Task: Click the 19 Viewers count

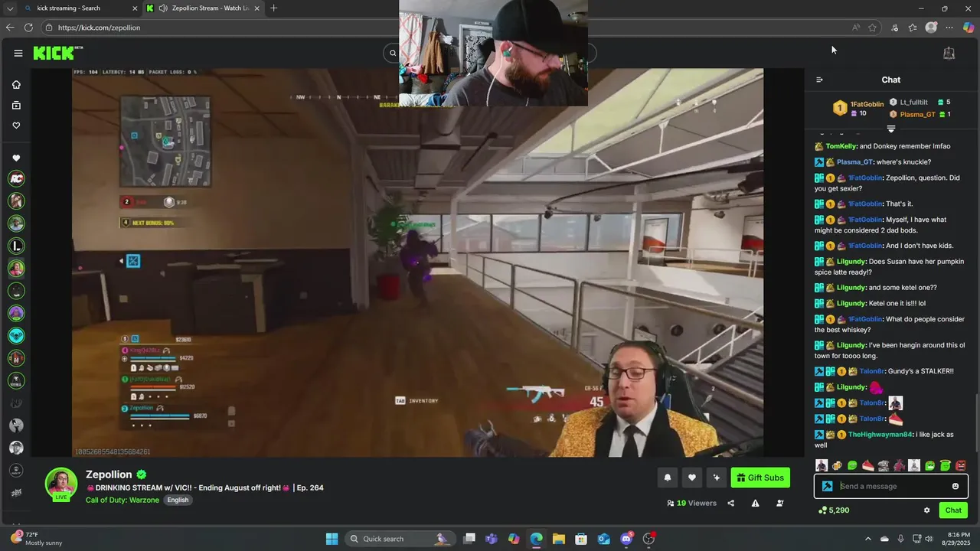Action: coord(691,503)
